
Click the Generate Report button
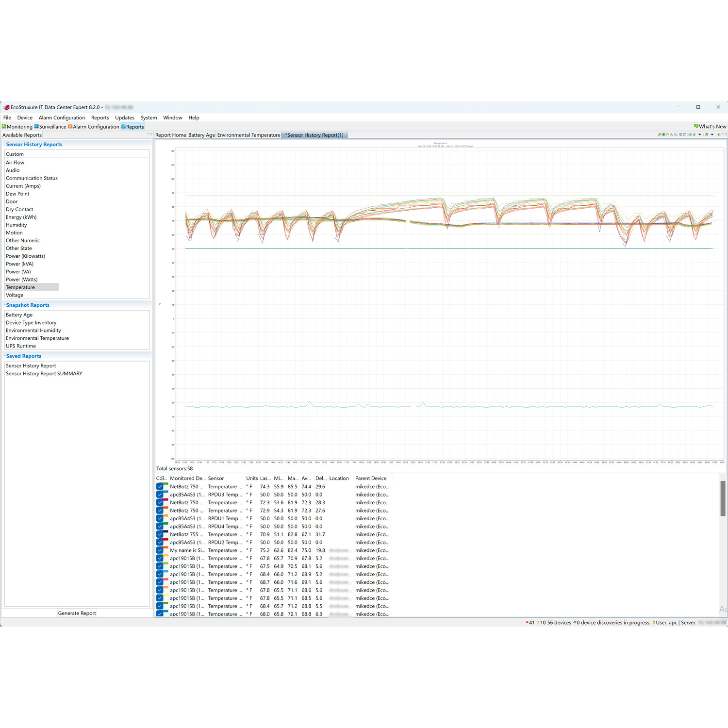click(x=77, y=613)
